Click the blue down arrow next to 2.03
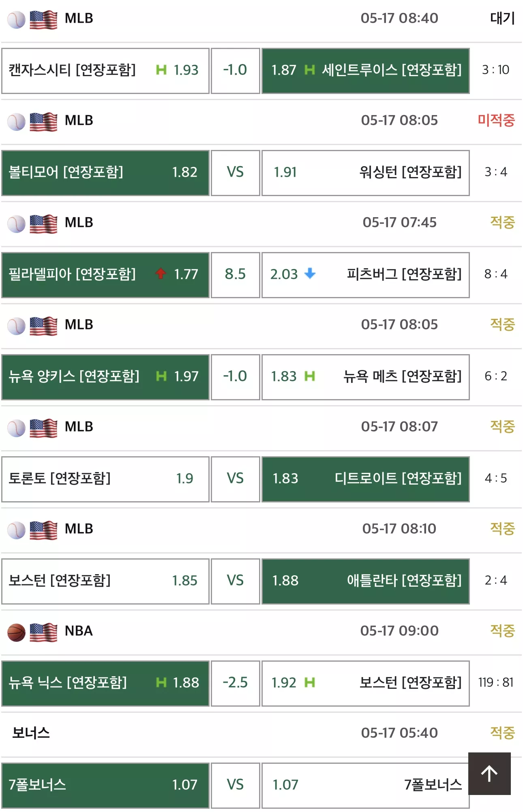523x812 pixels. point(310,274)
